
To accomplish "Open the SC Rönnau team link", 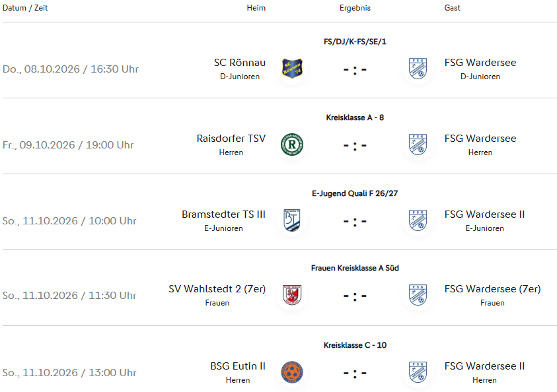I will (x=240, y=63).
